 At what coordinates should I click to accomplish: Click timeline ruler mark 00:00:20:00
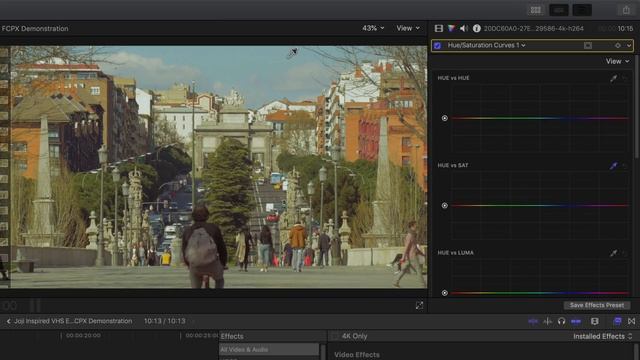click(x=83, y=335)
